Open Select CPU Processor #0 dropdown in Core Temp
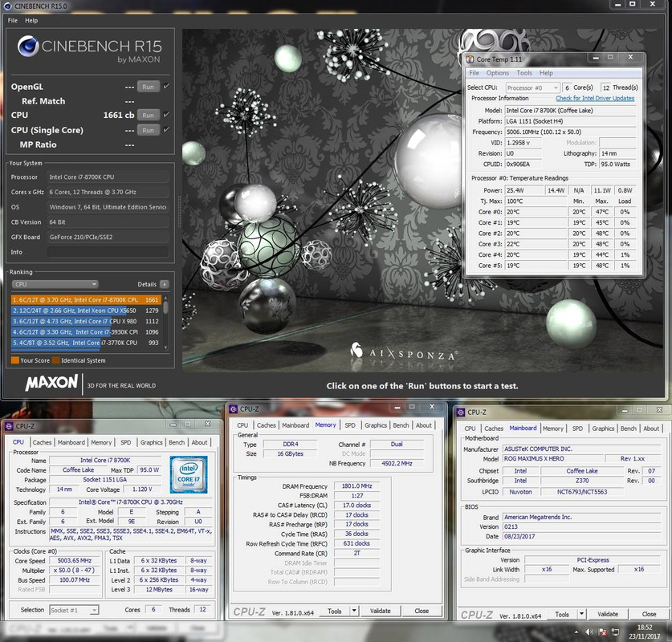Image resolution: width=672 pixels, height=642 pixels. click(533, 87)
